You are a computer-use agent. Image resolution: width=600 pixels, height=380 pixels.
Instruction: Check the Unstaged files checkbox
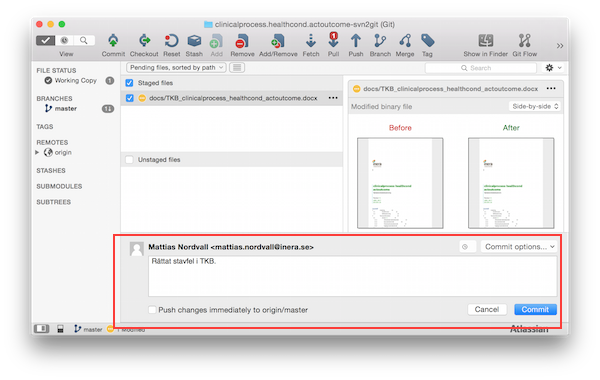click(129, 160)
